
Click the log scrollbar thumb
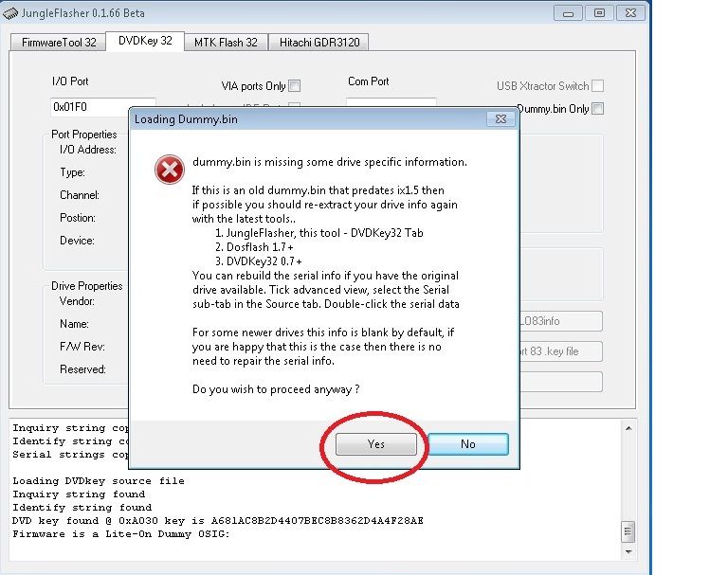click(x=627, y=530)
